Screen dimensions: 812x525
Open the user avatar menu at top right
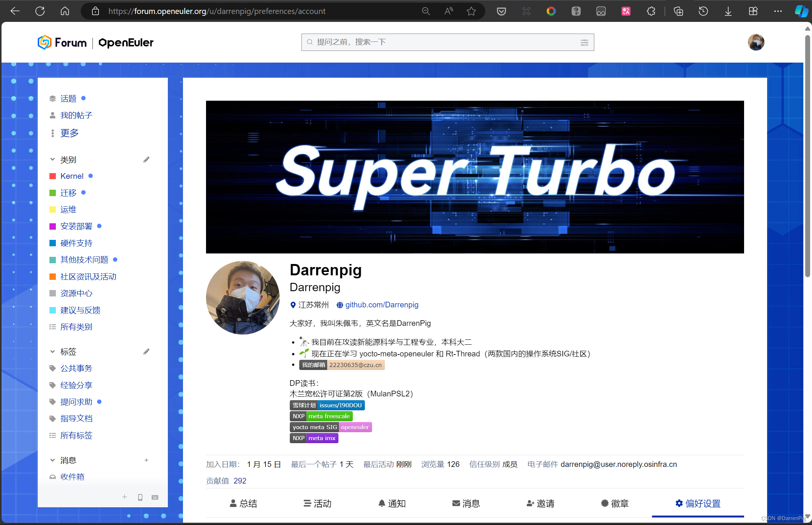click(x=756, y=42)
